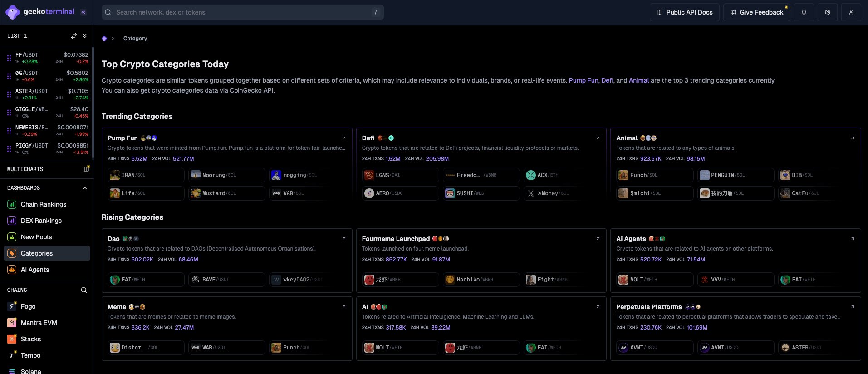
Task: Open the Fight/WBNB pool chip
Action: (562, 280)
